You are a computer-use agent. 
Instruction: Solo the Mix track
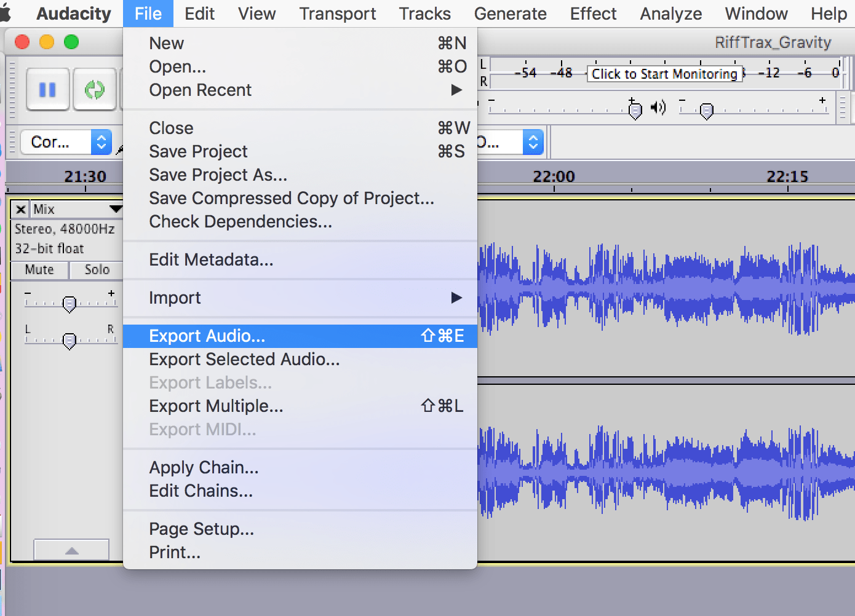[x=96, y=270]
